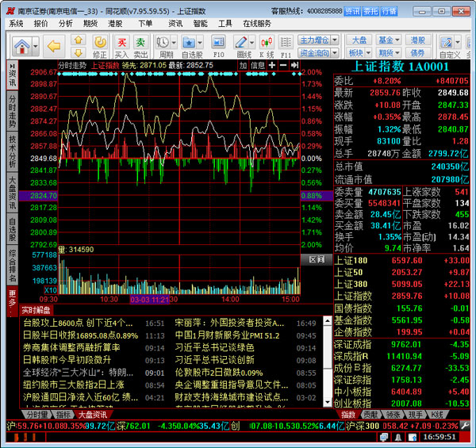
Task: Select the K线 tab in right panel
Action: (437, 415)
